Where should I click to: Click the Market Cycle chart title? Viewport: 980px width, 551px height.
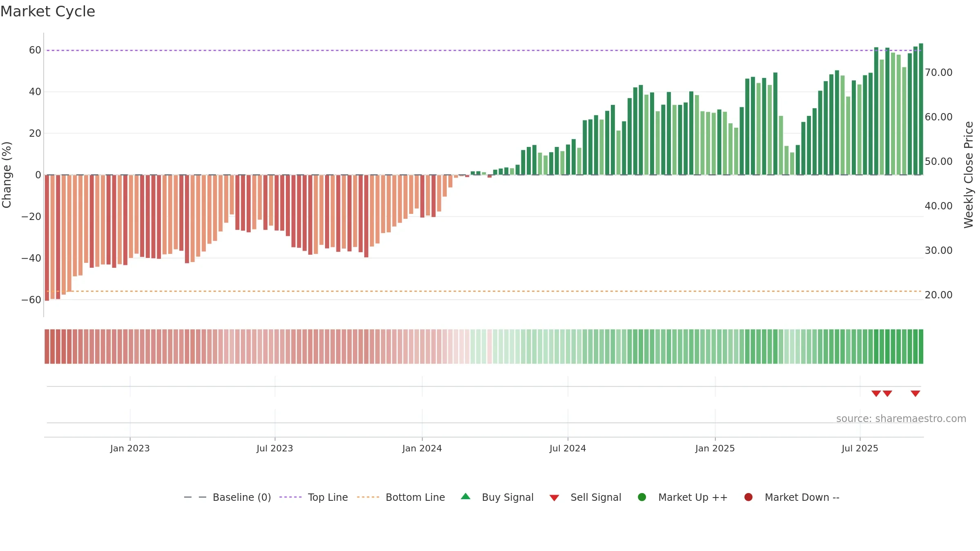pos(48,11)
